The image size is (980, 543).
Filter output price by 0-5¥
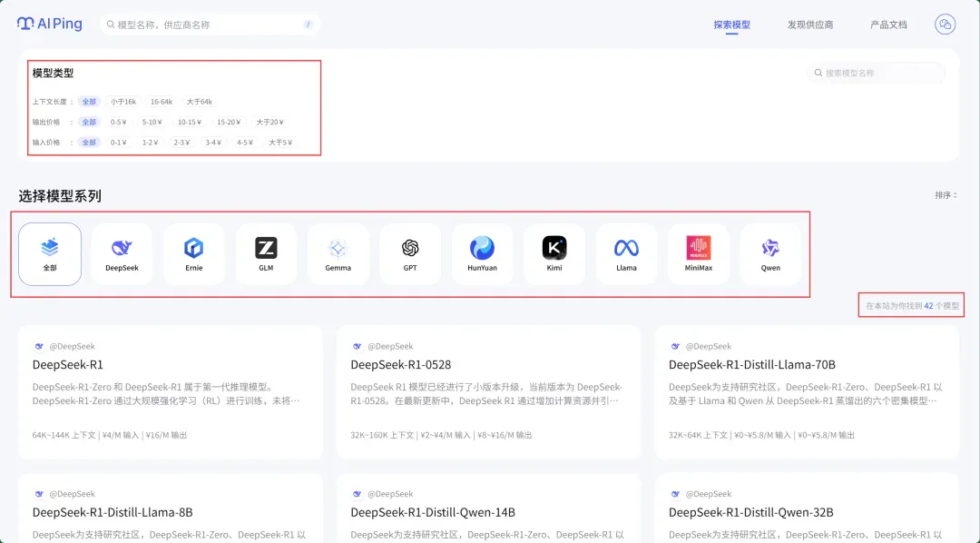point(119,122)
